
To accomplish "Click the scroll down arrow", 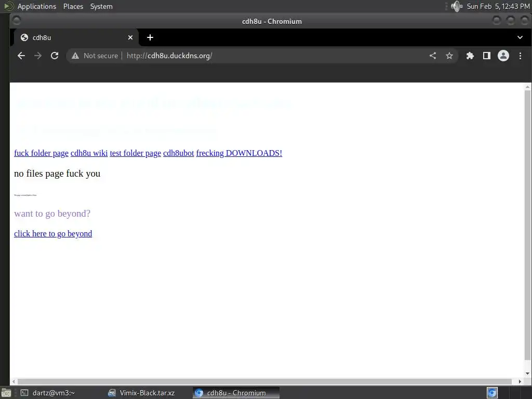I will coord(527,374).
